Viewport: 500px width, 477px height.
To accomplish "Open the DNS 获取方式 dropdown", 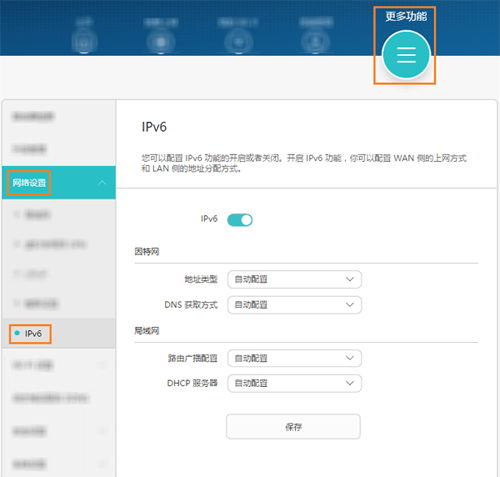I will coord(294,305).
